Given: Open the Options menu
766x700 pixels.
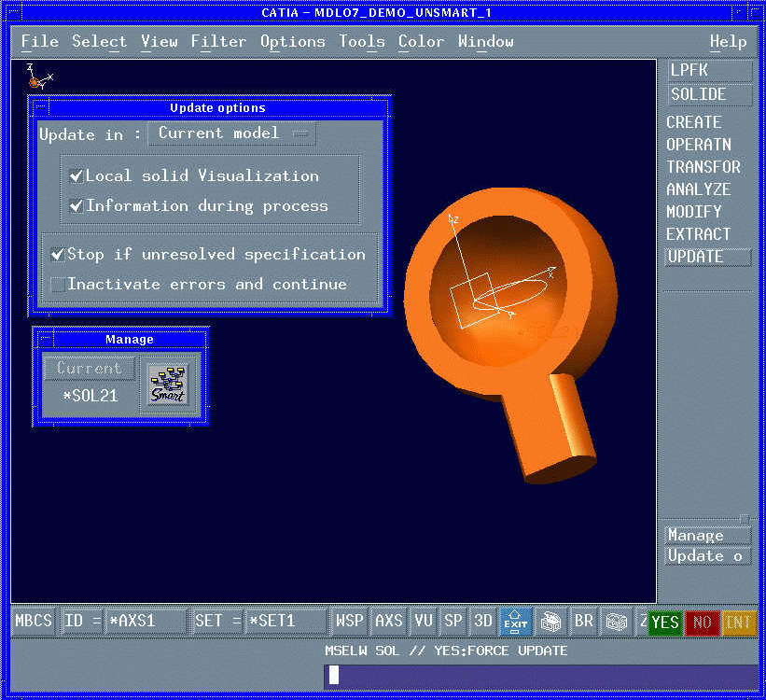Looking at the screenshot, I should pos(293,42).
